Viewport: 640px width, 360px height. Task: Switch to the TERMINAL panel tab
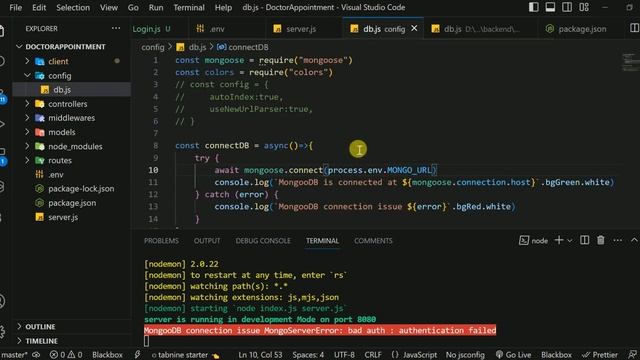click(322, 241)
